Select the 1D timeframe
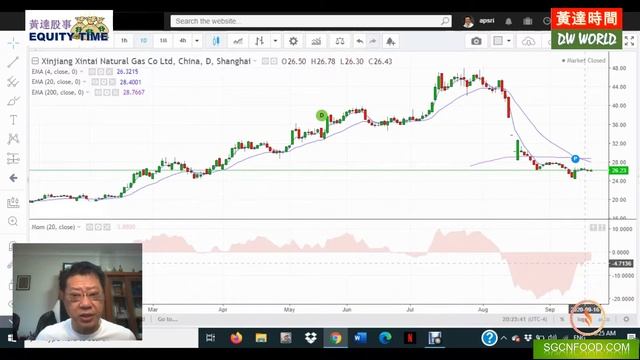The height and width of the screenshot is (360, 640). click(x=144, y=41)
